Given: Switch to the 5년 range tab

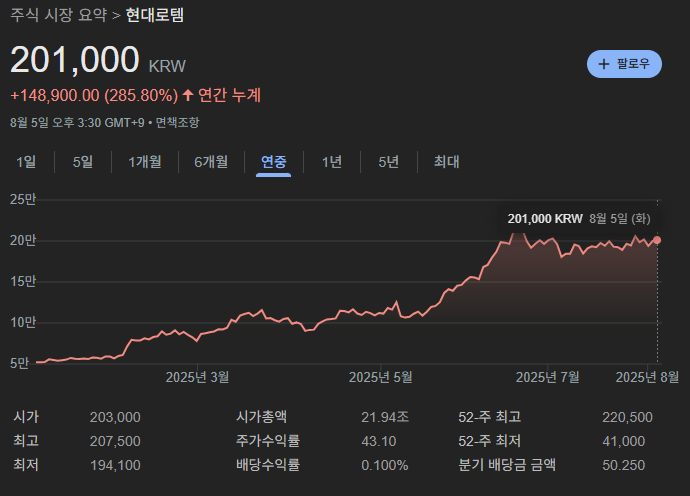Looking at the screenshot, I should coord(389,162).
